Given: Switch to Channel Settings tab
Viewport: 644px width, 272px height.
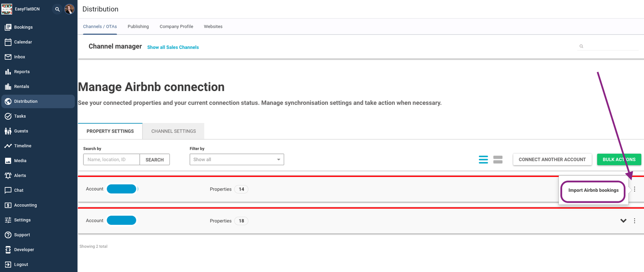Looking at the screenshot, I should coord(173,131).
